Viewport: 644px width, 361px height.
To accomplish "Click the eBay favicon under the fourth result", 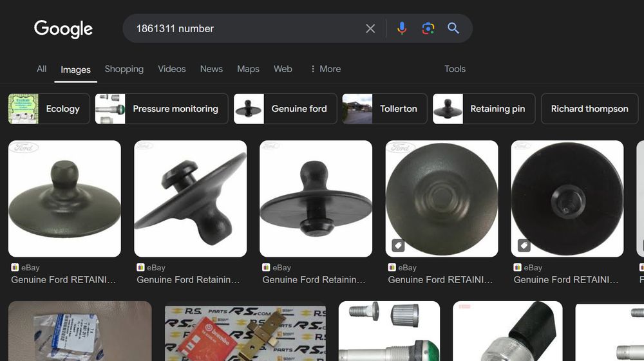I will coord(392,268).
